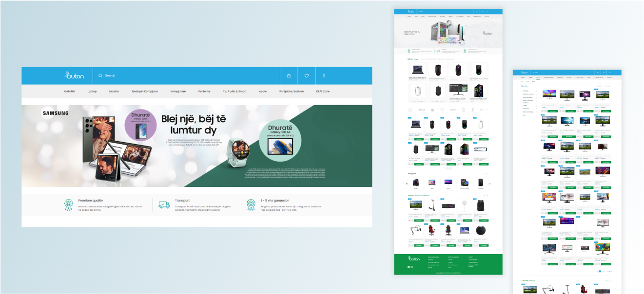The image size is (644, 294).
Task: Expand the Formati filter in monitor listing
Action: coord(529,105)
